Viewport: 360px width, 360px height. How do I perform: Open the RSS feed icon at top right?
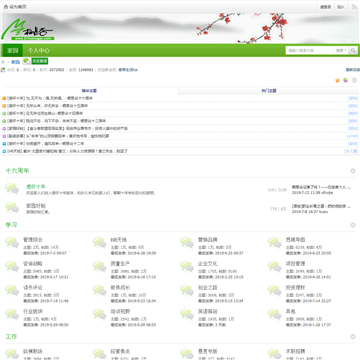pyautogui.click(x=354, y=7)
